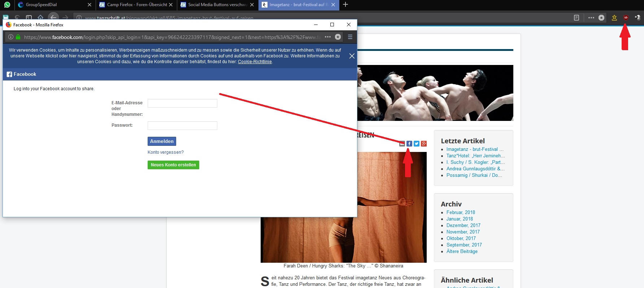This screenshot has height=288, width=644.
Task: Open the Februar, 2018 archive
Action: 461,213
